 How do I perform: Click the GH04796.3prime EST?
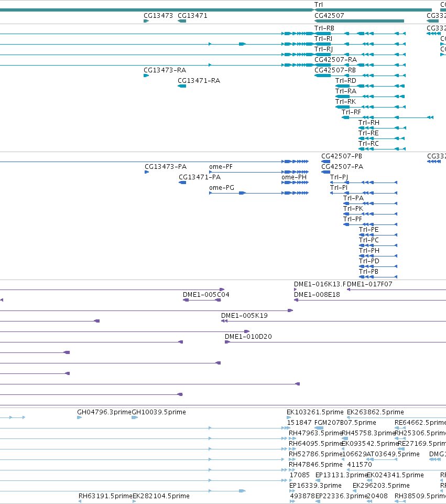(79, 417)
